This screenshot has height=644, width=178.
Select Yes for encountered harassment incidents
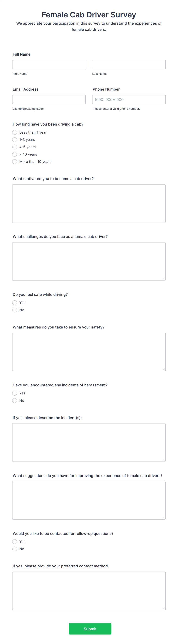pos(15,393)
